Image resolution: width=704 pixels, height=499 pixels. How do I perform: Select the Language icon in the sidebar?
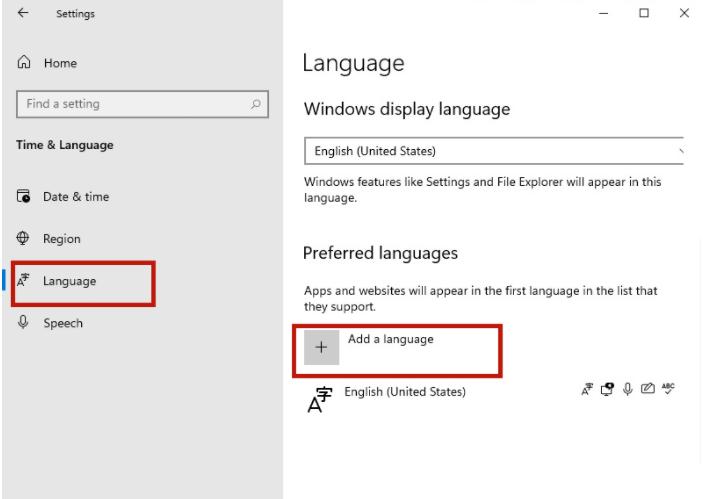23,280
